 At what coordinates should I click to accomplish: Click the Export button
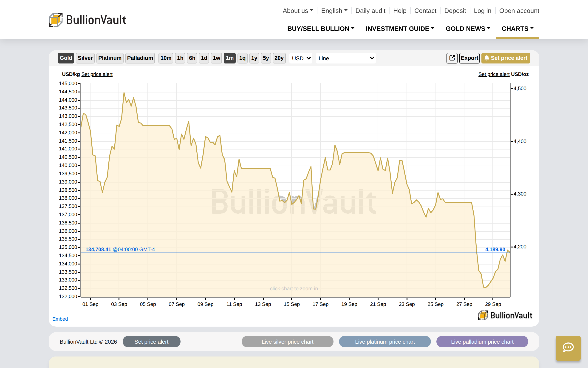click(469, 58)
